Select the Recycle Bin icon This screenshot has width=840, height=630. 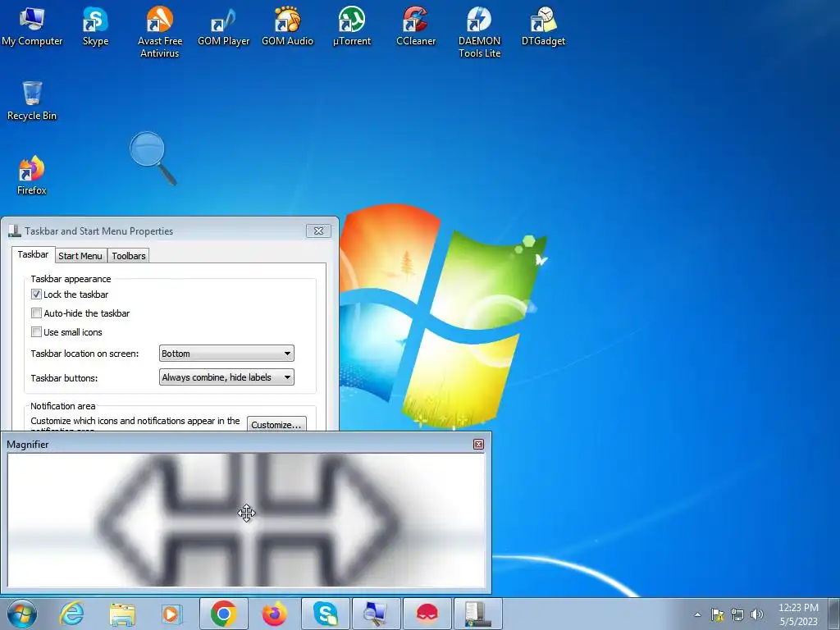32,101
